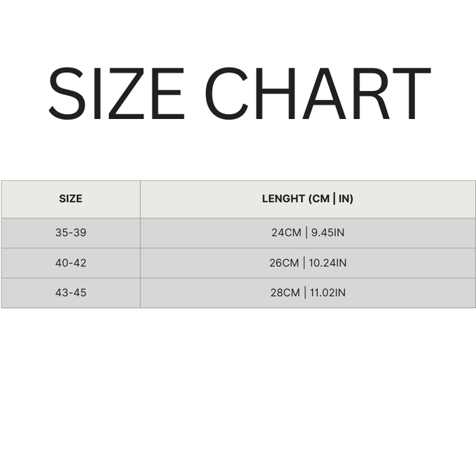Click the 11.02IN length value
476x476 pixels.
point(328,293)
